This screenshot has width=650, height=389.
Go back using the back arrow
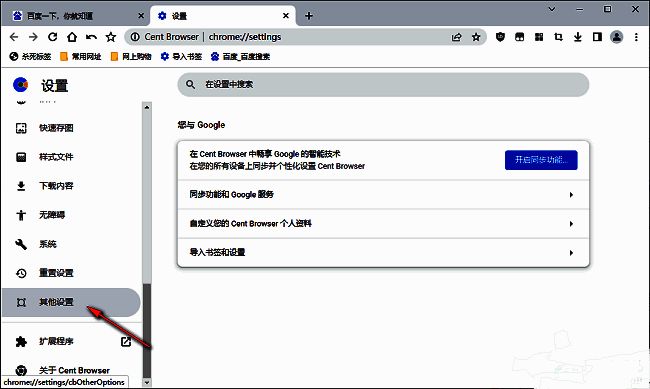[x=14, y=37]
